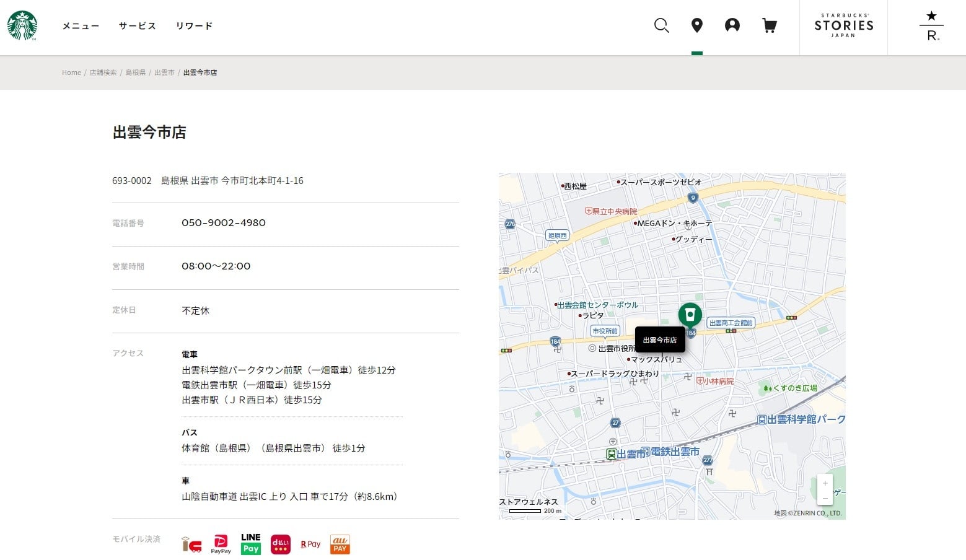
Task: Click 出雲商工会館前 intersection label on map
Action: click(731, 323)
